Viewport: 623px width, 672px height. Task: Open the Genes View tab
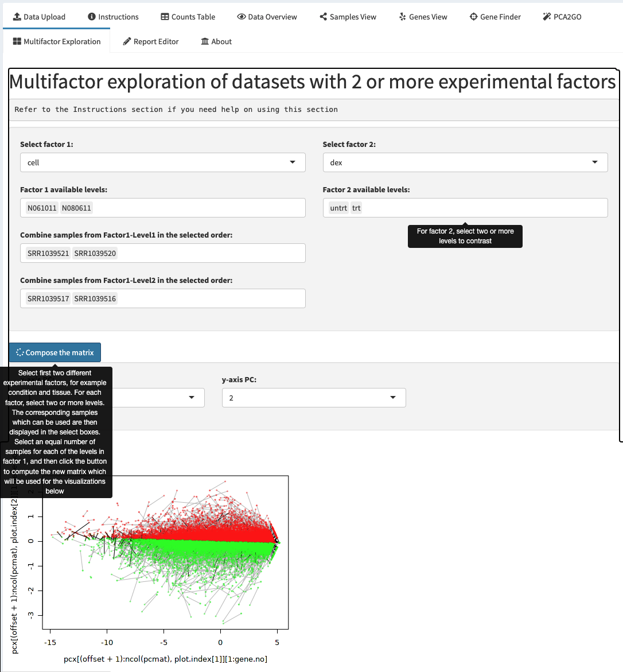423,17
